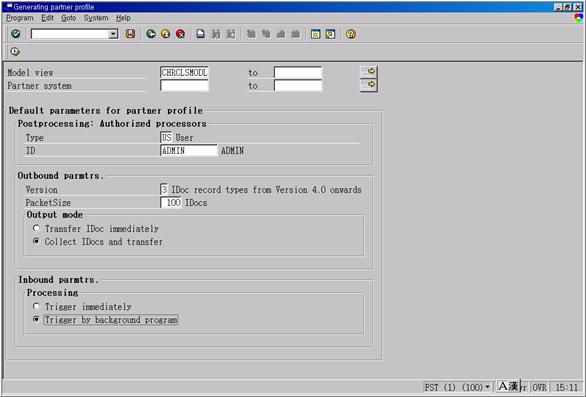This screenshot has height=397, width=586.
Task: Click the Print icon in toolbar
Action: [201, 34]
